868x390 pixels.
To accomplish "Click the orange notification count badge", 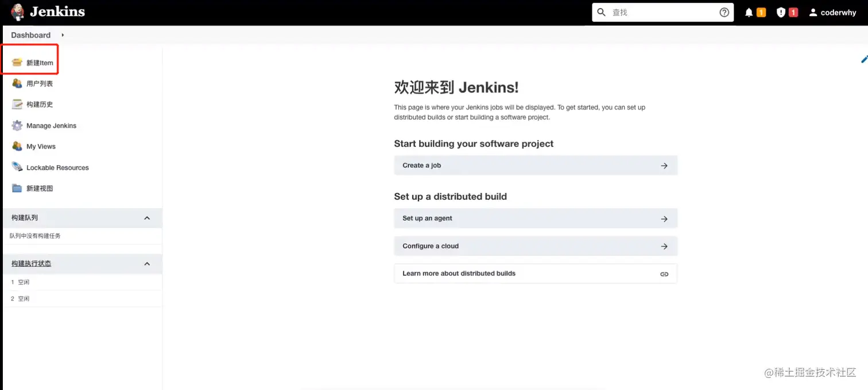I will pyautogui.click(x=761, y=12).
